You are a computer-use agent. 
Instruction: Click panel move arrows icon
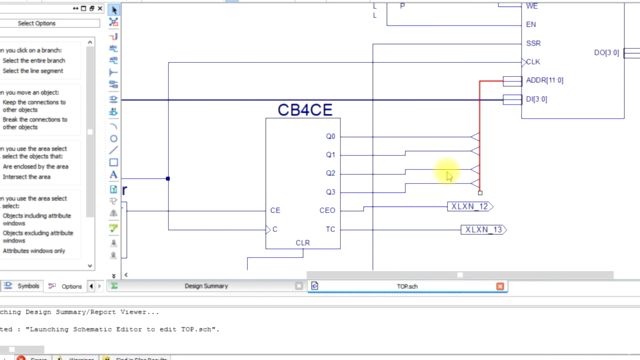click(76, 8)
